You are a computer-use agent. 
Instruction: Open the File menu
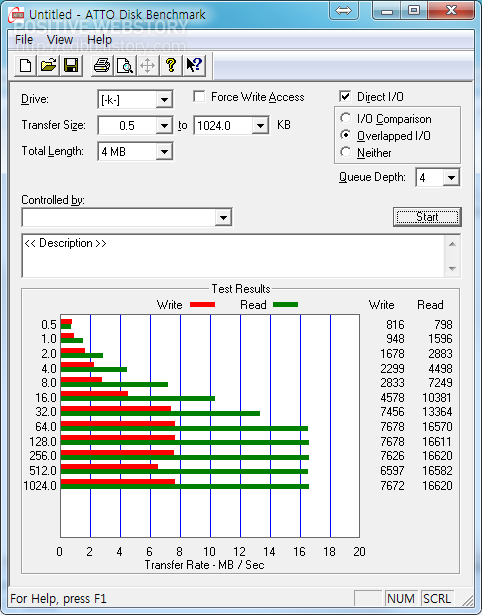coord(24,40)
